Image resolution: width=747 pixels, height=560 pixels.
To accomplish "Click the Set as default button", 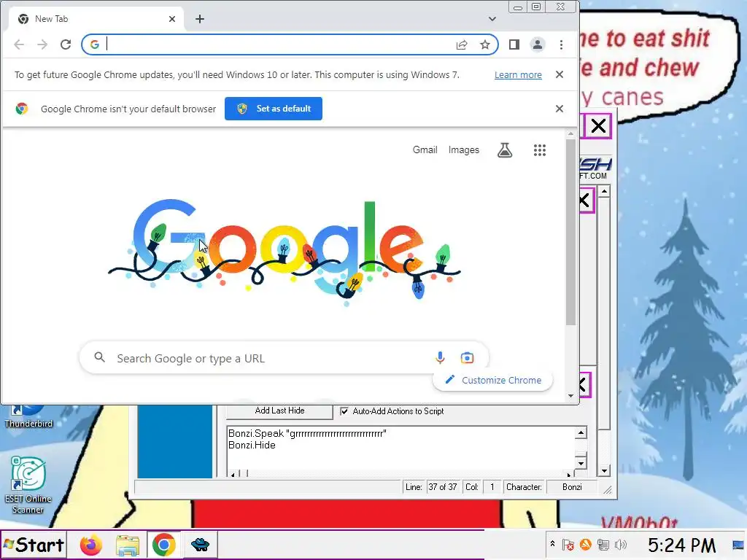I will click(274, 109).
